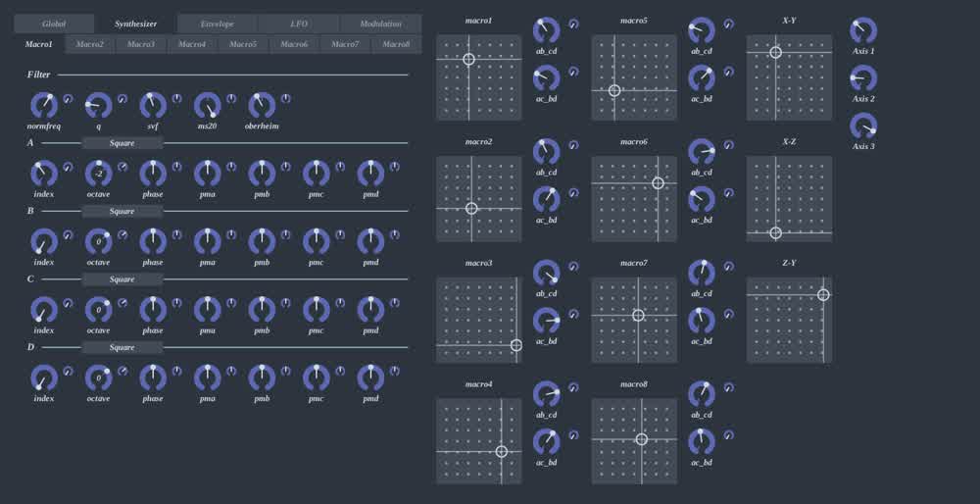Click small mod knob beside macro7 ac_bd

pos(729,314)
